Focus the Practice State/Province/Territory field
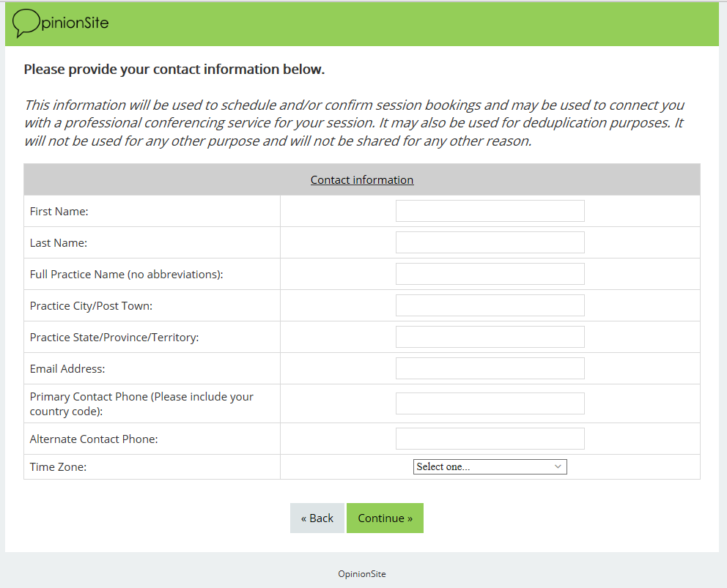Image resolution: width=727 pixels, height=588 pixels. click(x=490, y=337)
